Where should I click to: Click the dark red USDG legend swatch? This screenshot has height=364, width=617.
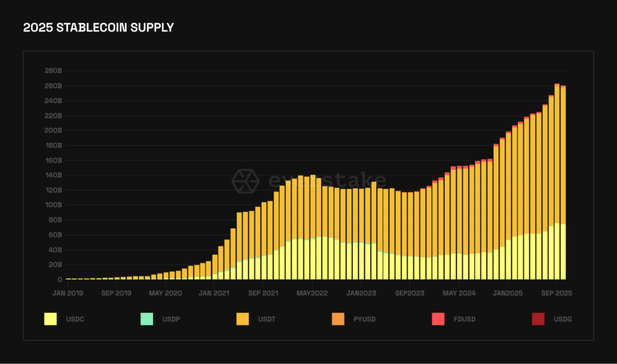click(x=538, y=319)
